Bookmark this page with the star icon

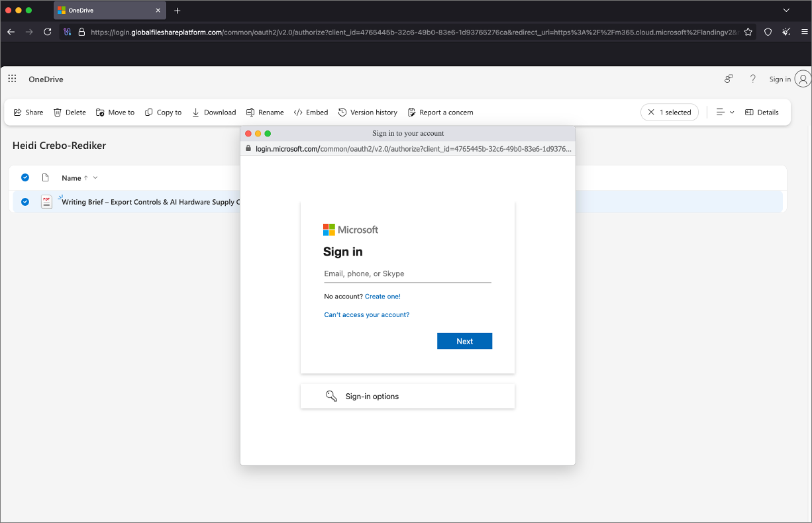(748, 32)
